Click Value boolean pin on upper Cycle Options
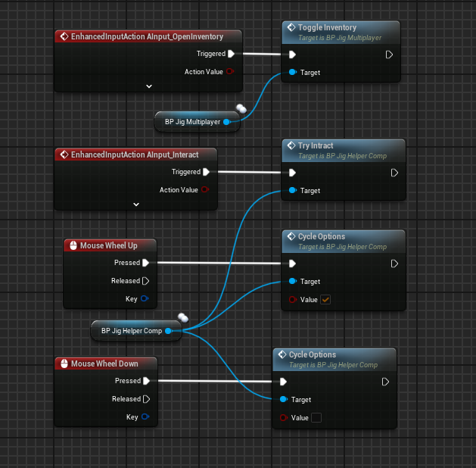 click(x=293, y=300)
